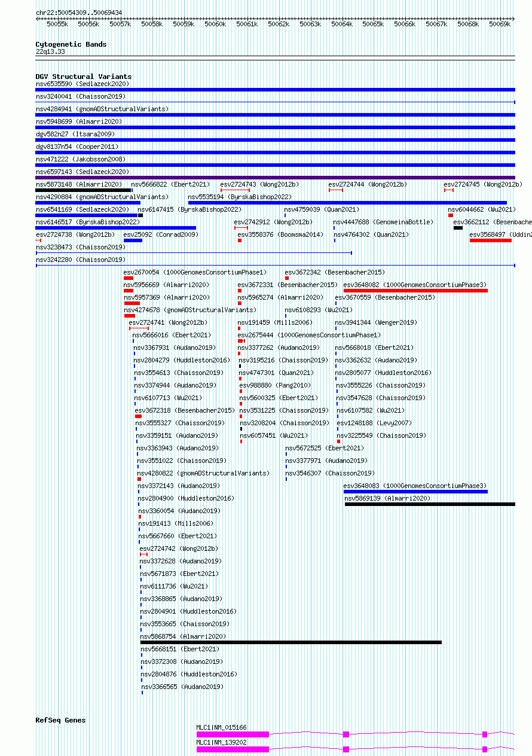Click the 22q13.33 band label
532x756 pixels.
point(51,52)
